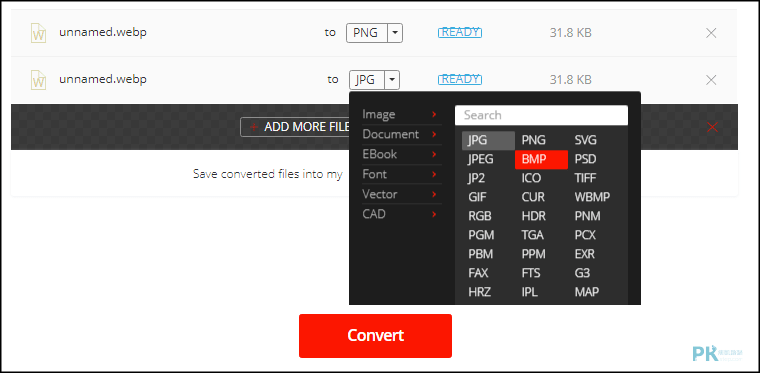Click ADD MORE FILES button

[295, 127]
